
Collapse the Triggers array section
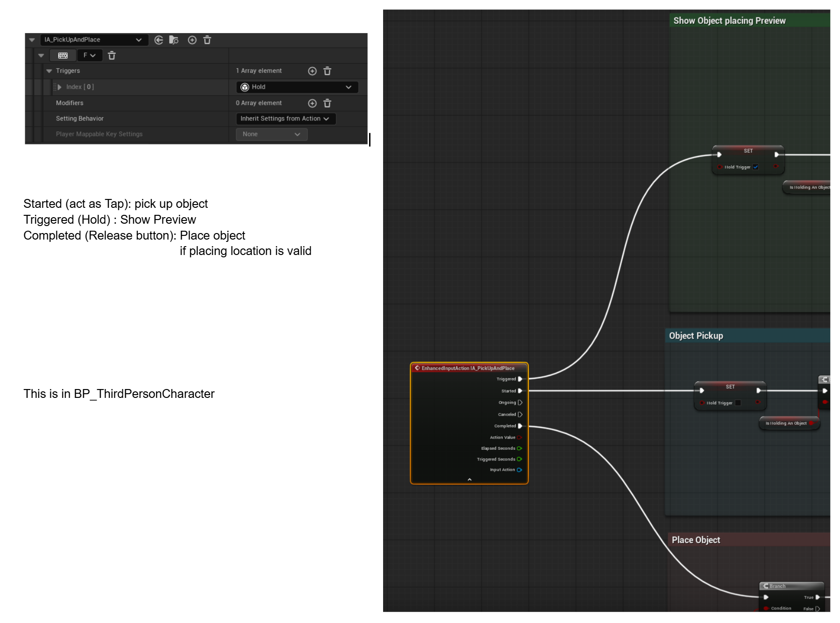click(49, 71)
